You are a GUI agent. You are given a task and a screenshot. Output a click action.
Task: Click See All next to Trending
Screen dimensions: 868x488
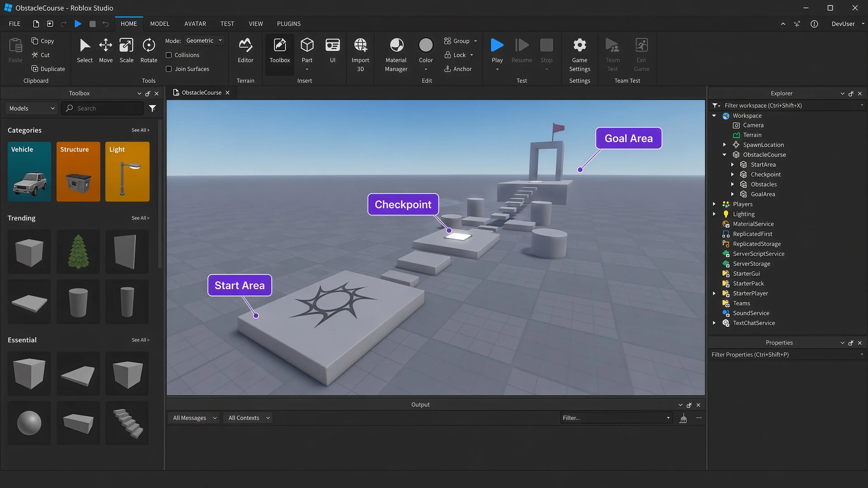[x=140, y=218]
